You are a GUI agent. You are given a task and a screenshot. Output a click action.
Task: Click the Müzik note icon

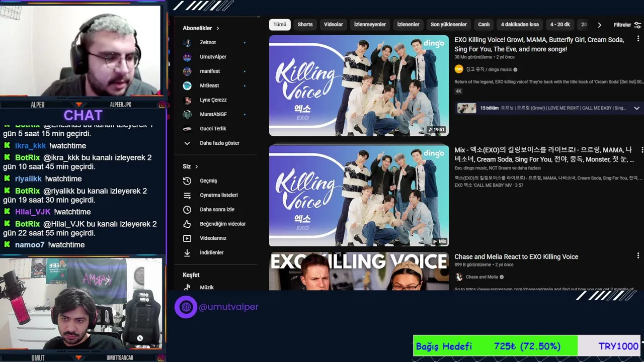[x=187, y=288]
